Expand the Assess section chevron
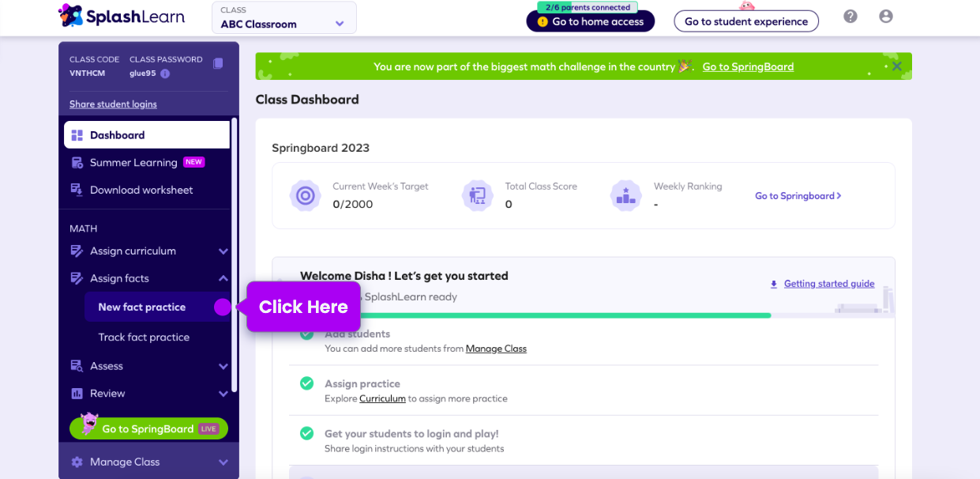Viewport: 980px width, 479px height. (x=223, y=367)
